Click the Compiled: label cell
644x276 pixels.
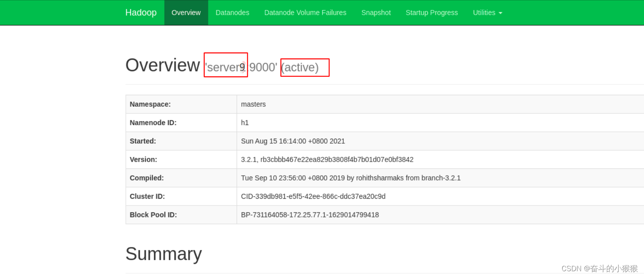tap(181, 178)
